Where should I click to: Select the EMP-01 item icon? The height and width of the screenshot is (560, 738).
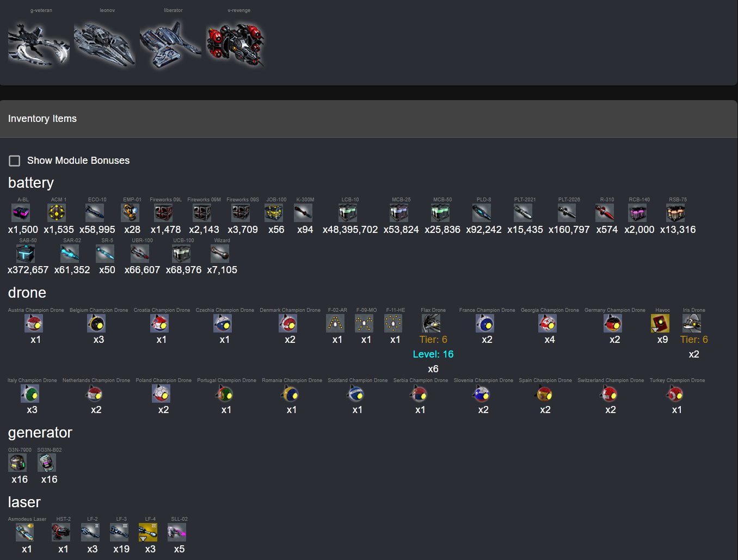click(130, 213)
